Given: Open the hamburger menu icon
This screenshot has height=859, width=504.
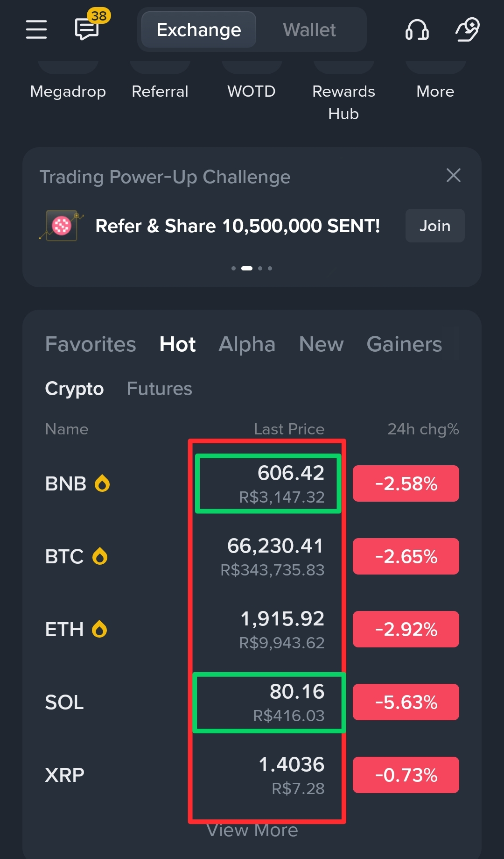Looking at the screenshot, I should click(36, 29).
